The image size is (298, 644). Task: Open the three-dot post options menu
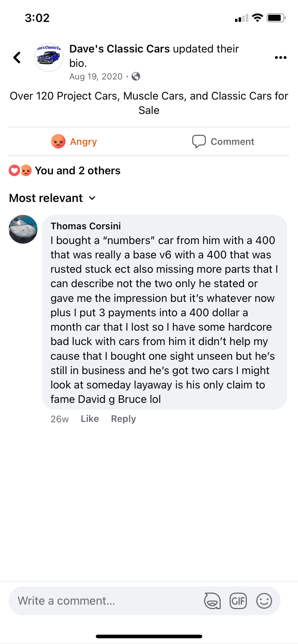point(280,57)
